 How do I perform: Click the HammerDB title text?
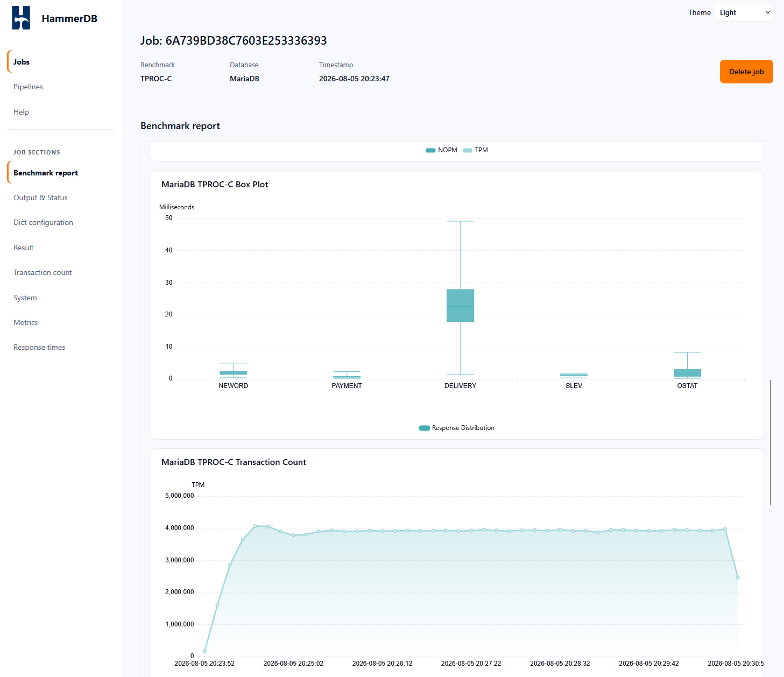pyautogui.click(x=69, y=18)
